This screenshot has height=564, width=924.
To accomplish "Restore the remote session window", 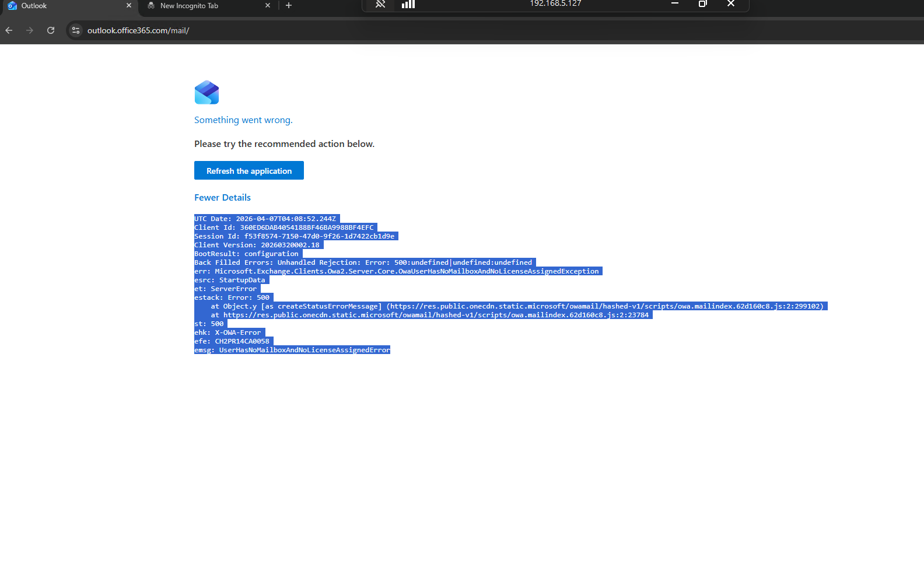I will (703, 3).
